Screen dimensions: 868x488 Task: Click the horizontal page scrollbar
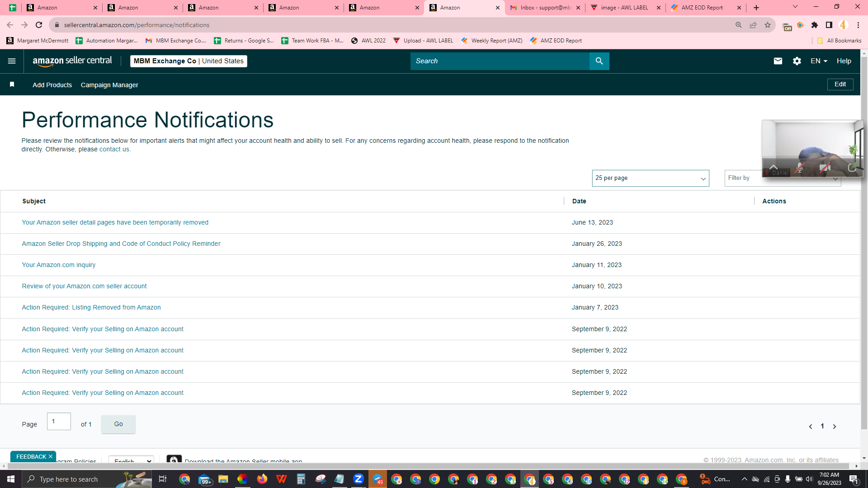click(x=428, y=466)
